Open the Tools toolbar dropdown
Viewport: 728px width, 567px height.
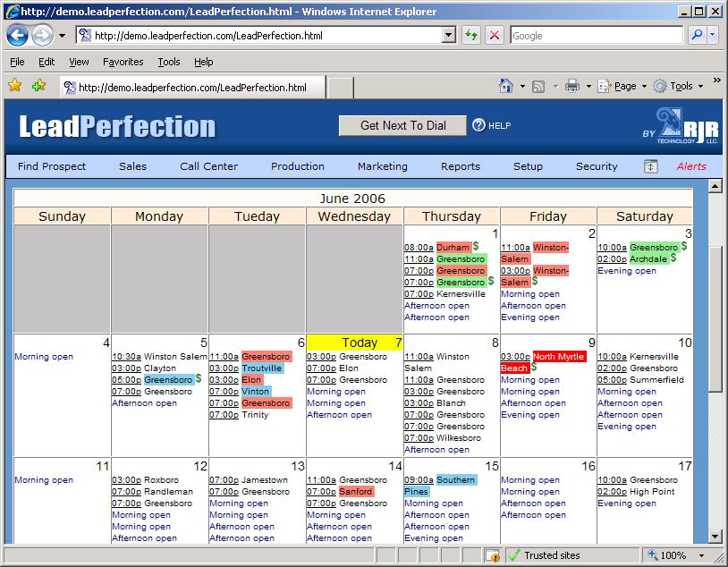point(678,87)
